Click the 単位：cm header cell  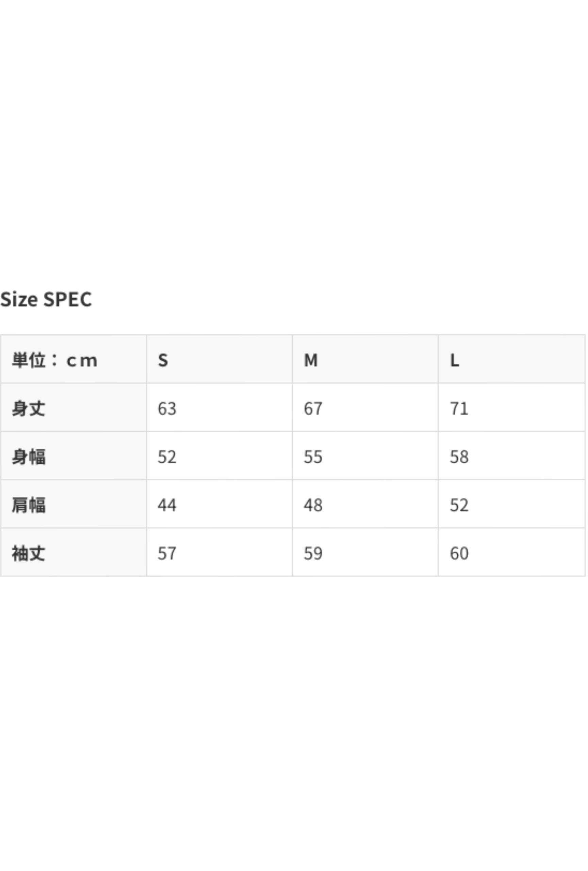(x=55, y=360)
